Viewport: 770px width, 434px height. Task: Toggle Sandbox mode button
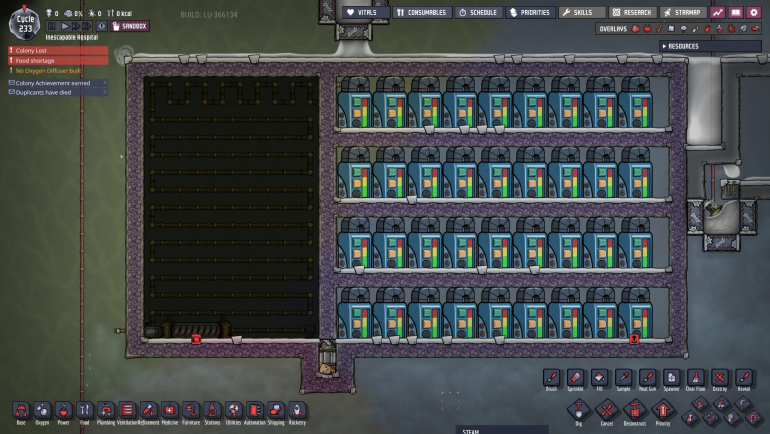click(x=129, y=26)
